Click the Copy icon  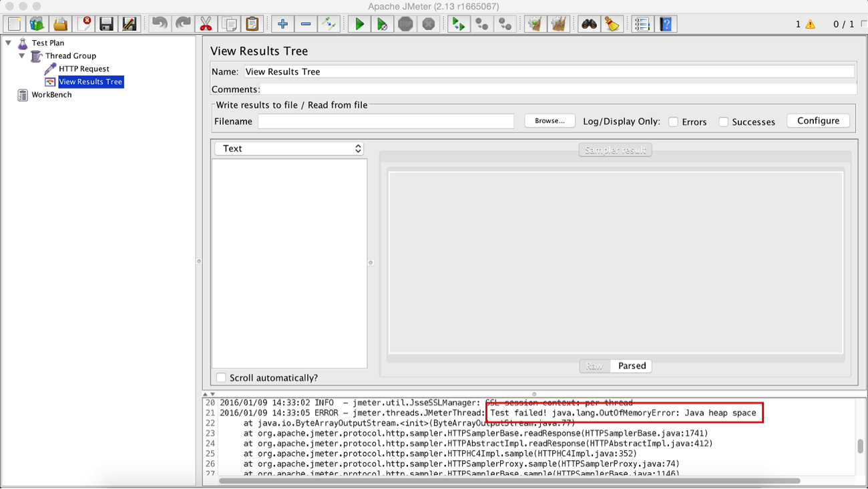229,25
